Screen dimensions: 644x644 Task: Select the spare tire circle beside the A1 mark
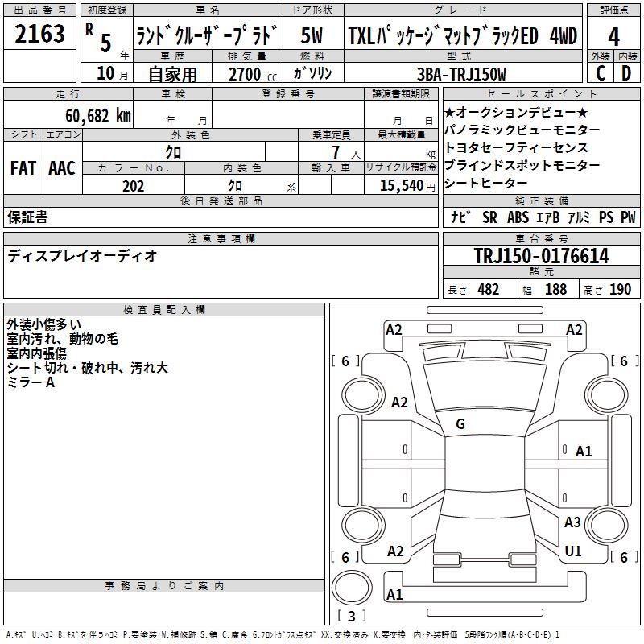click(353, 587)
